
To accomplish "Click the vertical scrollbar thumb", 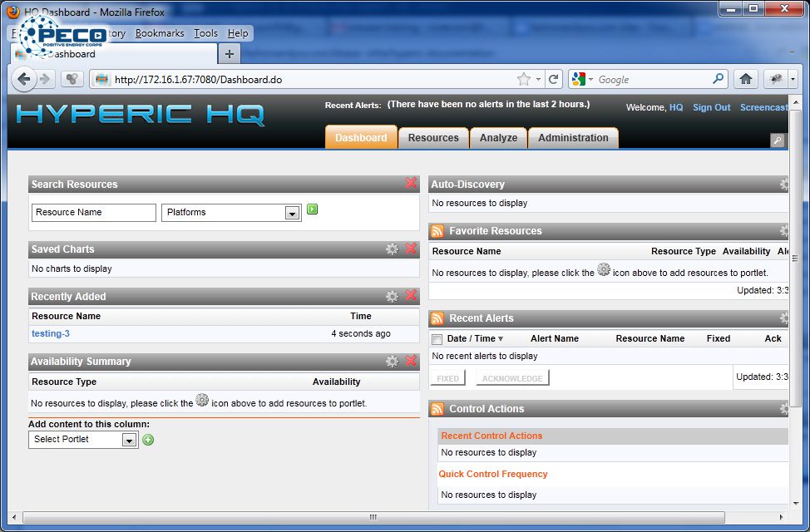I will (x=794, y=257).
